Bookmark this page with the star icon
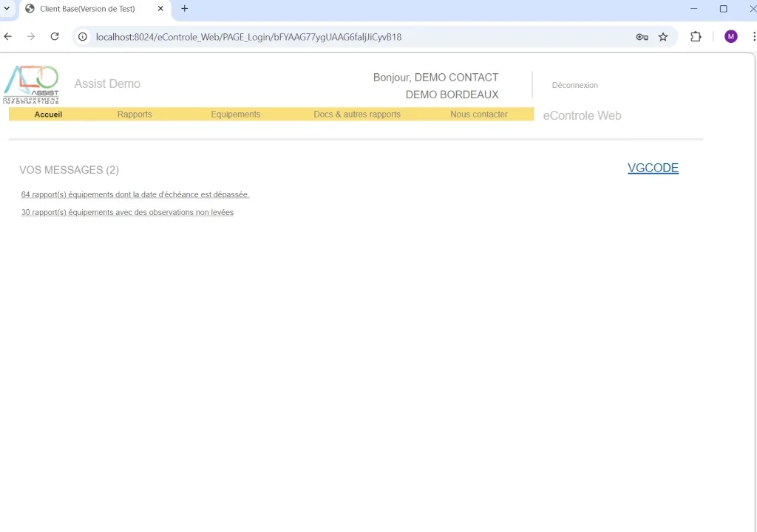This screenshot has height=532, width=757. point(663,37)
